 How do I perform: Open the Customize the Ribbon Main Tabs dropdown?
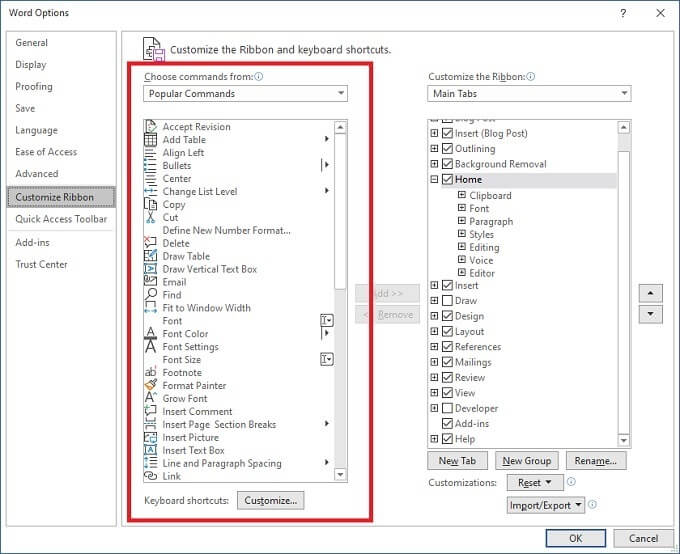click(529, 94)
